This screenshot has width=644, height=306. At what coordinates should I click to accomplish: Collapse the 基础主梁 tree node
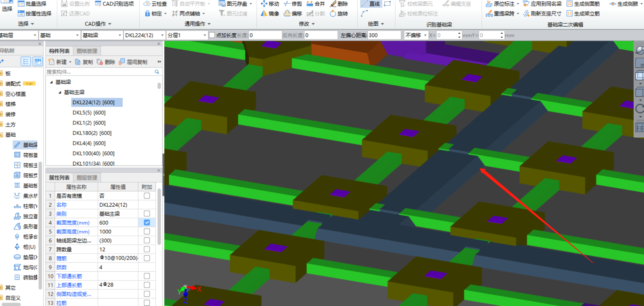pyautogui.click(x=60, y=92)
